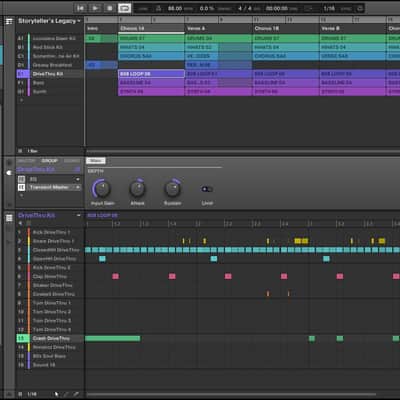This screenshot has height=400, width=400.
Task: Click the Main parameter page tab
Action: [x=96, y=161]
